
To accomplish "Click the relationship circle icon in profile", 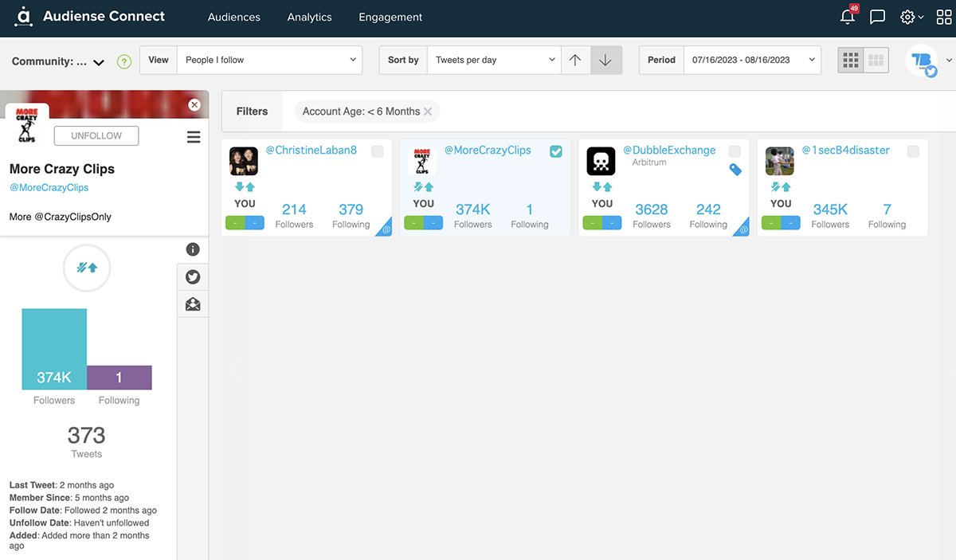I will [x=87, y=268].
